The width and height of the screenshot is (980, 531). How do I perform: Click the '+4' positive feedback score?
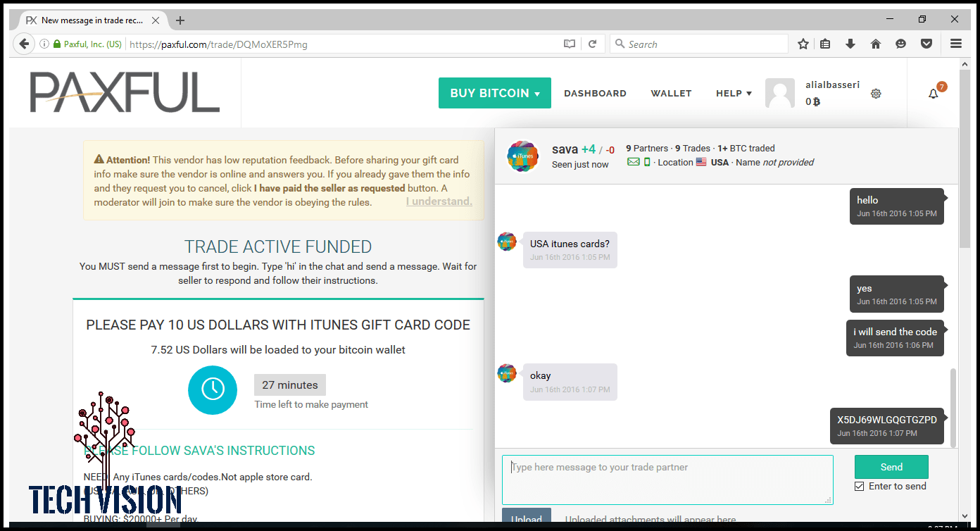589,149
